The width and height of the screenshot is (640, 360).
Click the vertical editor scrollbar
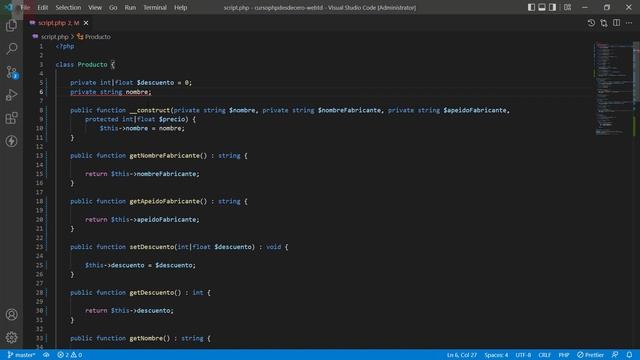pyautogui.click(x=636, y=194)
